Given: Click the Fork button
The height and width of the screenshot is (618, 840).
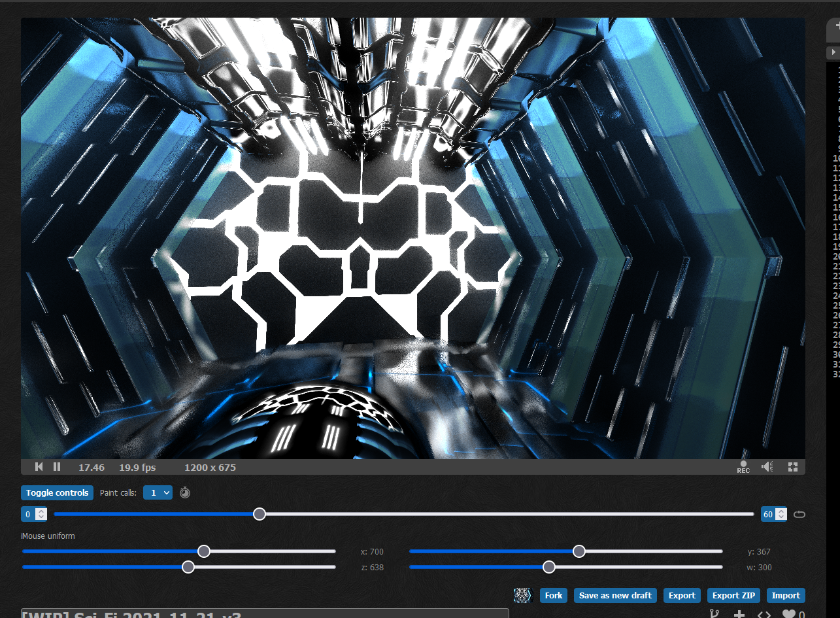Looking at the screenshot, I should pyautogui.click(x=554, y=595).
